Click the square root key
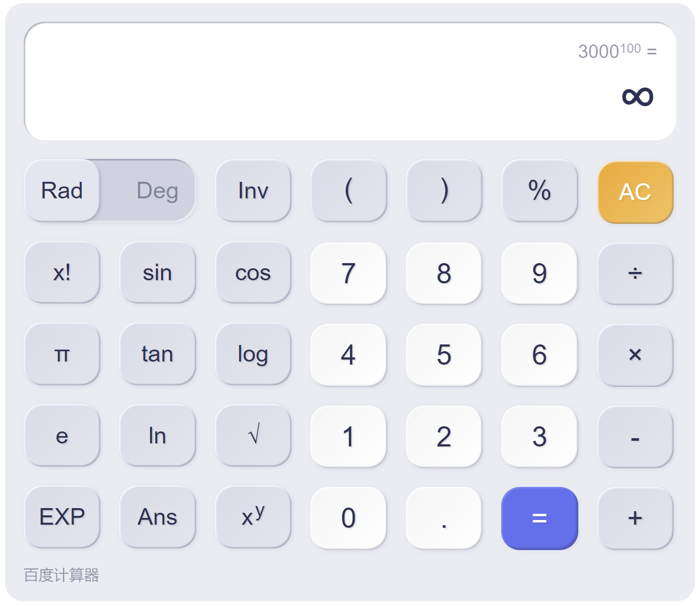 point(253,436)
